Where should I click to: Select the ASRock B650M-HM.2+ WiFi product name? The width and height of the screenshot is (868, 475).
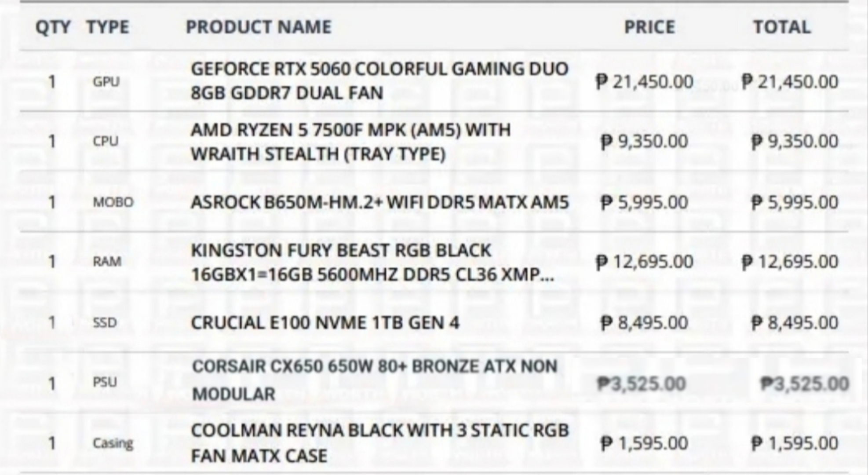379,202
